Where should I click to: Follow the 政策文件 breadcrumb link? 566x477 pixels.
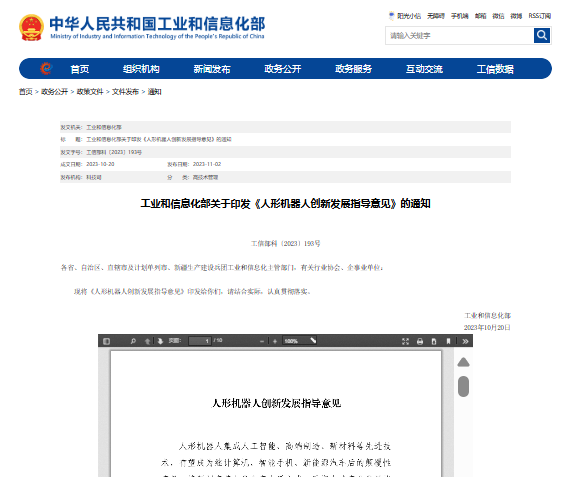[90, 92]
